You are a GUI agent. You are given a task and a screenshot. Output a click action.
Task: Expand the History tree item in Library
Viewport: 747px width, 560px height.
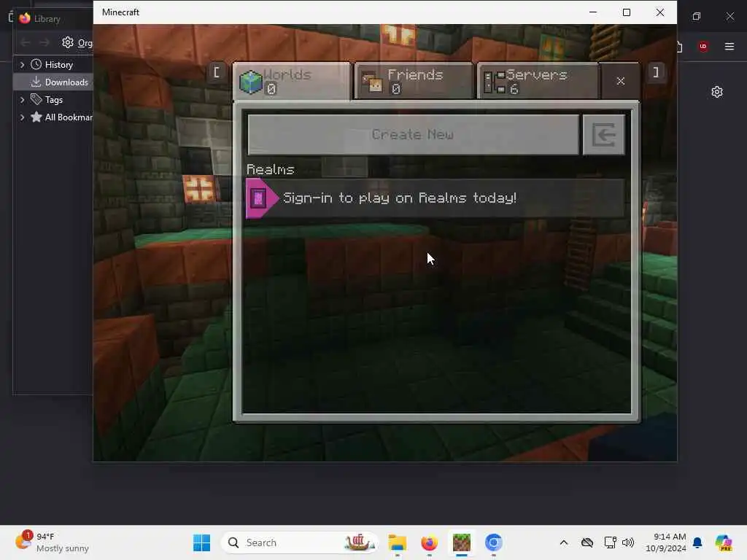click(22, 64)
